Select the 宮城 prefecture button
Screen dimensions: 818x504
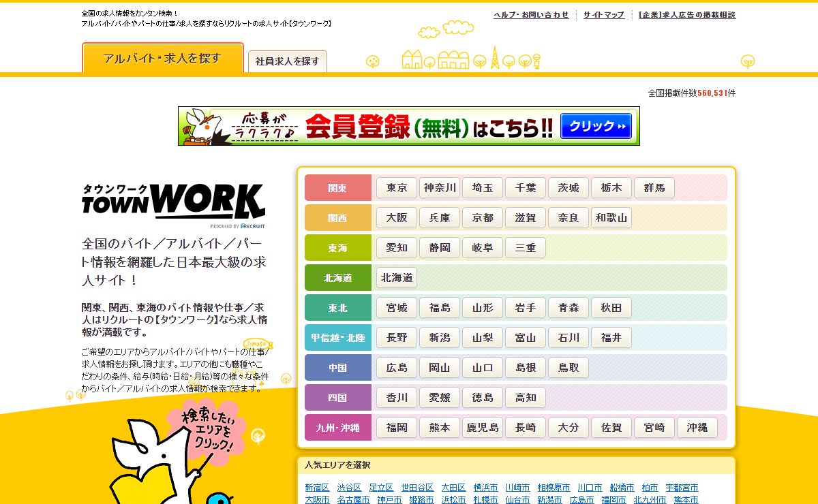397,308
